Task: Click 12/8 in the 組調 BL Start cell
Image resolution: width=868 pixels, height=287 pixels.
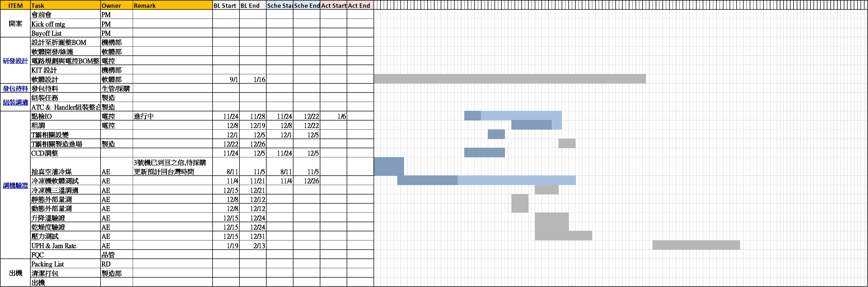Action: coord(232,126)
